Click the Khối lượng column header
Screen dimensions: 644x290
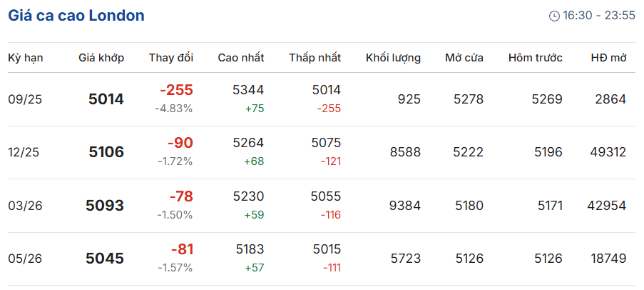[x=394, y=58]
